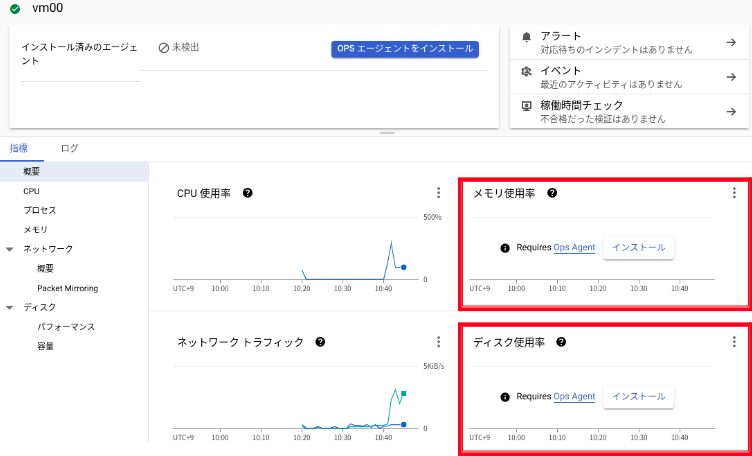Image resolution: width=752 pixels, height=456 pixels.
Task: Show help for CPU 使用率 chart
Action: coord(247,193)
